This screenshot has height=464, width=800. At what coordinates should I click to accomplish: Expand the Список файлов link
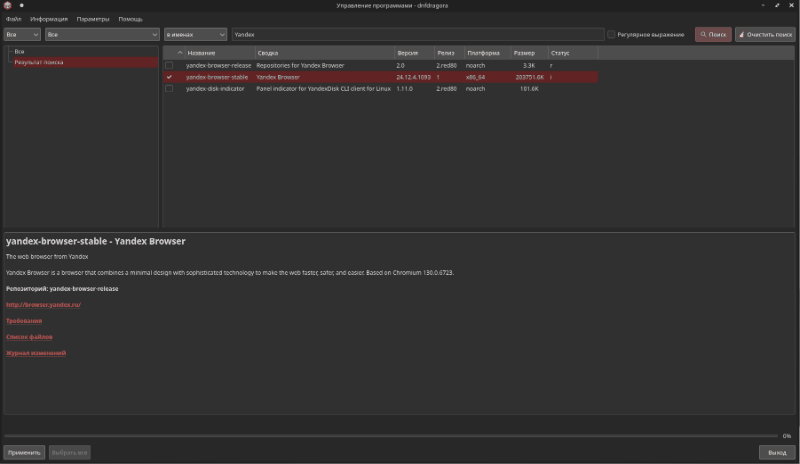29,337
